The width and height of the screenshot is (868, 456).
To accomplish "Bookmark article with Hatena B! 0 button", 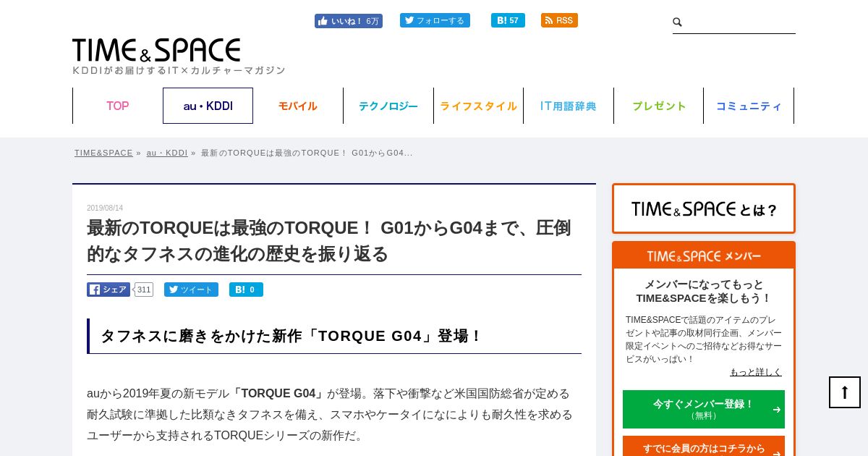I will tap(246, 290).
